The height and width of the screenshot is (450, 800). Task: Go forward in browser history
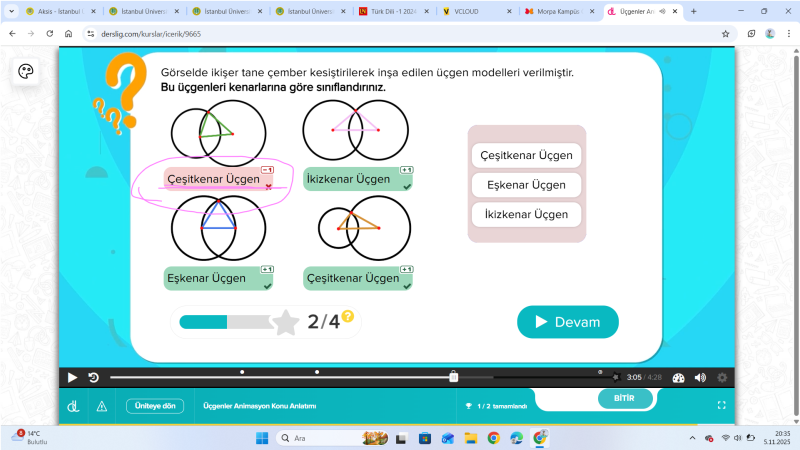[x=31, y=34]
